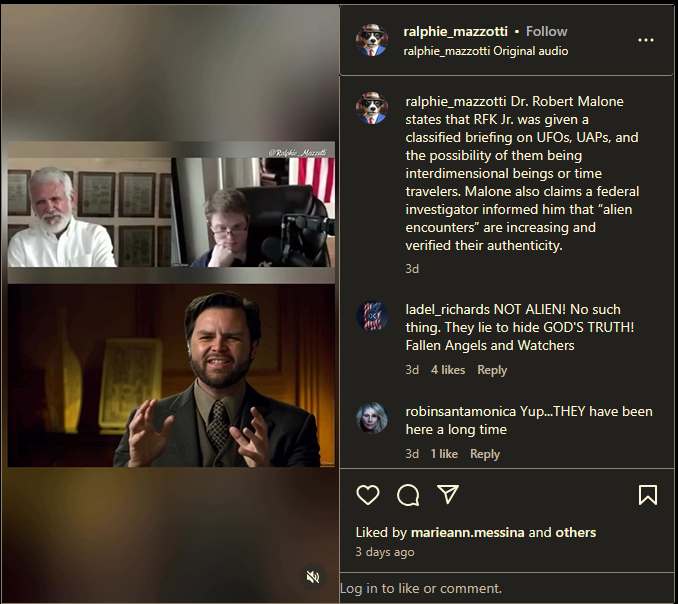Reply to ladel_richards comment
The width and height of the screenshot is (678, 604).
[492, 370]
